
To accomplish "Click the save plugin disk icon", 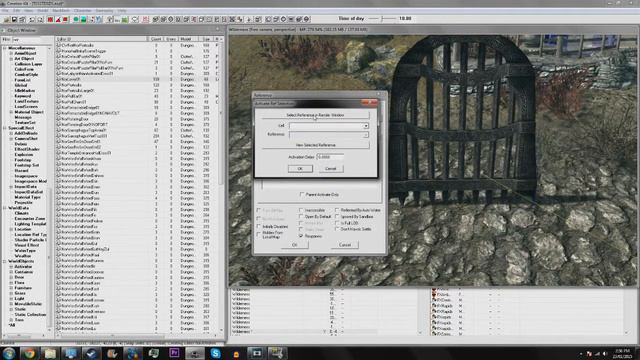I will 14,20.
